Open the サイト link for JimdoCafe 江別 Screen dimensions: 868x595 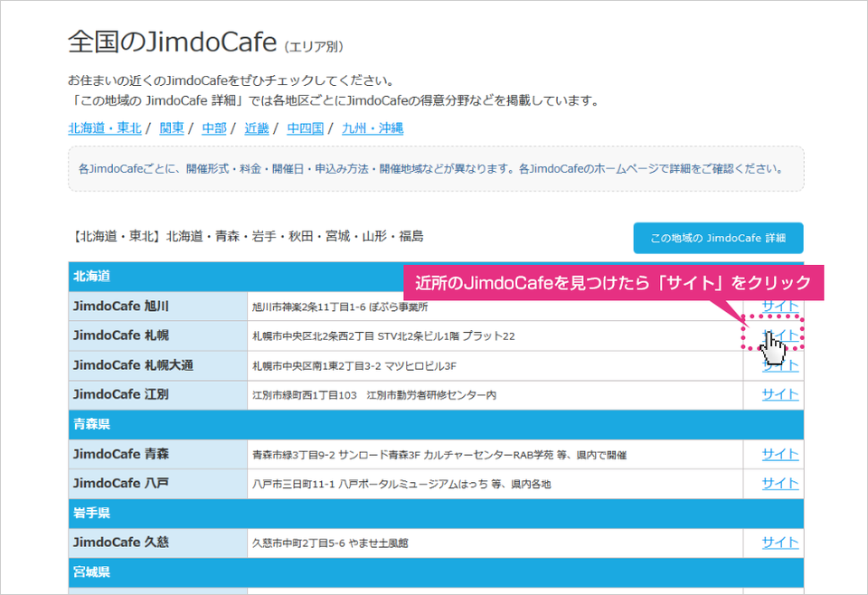tap(780, 394)
